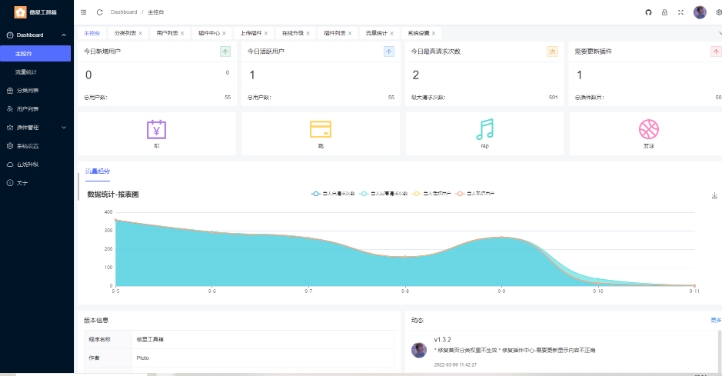Collapse the Dashboard menu group in sidebar

(37, 35)
